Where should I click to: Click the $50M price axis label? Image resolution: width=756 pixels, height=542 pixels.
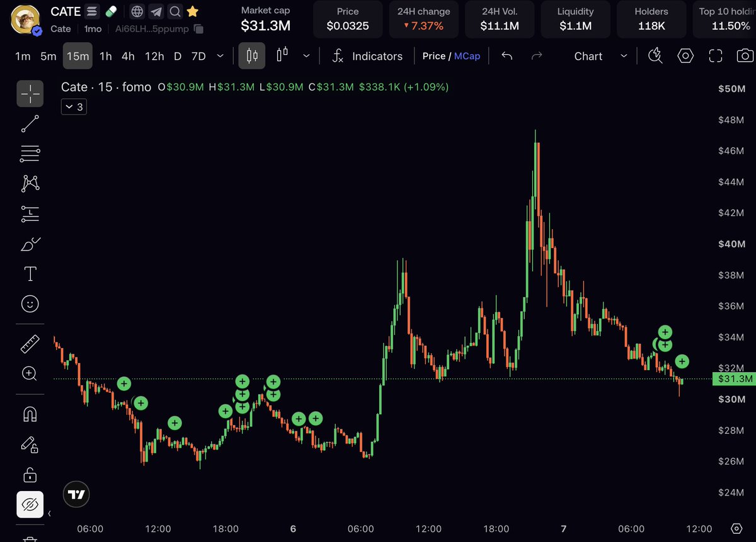coord(732,89)
